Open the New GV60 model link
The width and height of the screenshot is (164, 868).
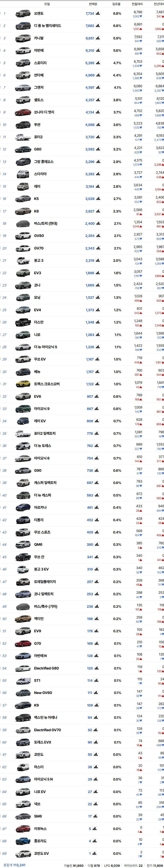(x=43, y=693)
